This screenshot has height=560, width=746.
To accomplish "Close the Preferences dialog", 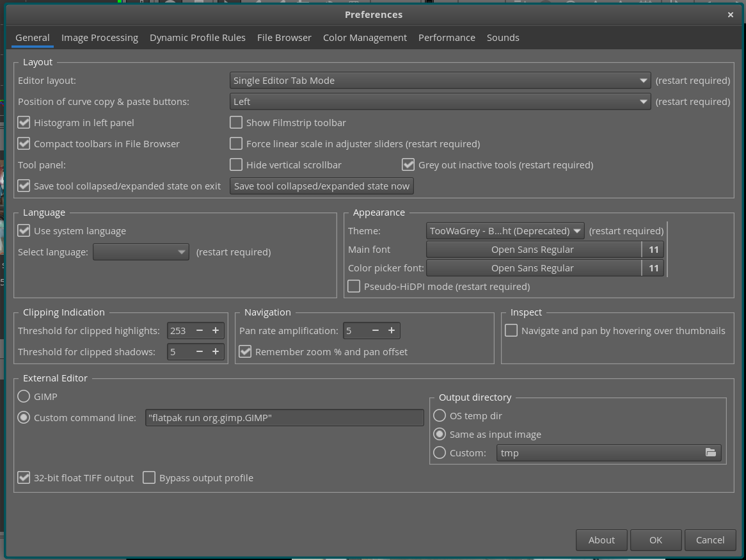I will 730,15.
